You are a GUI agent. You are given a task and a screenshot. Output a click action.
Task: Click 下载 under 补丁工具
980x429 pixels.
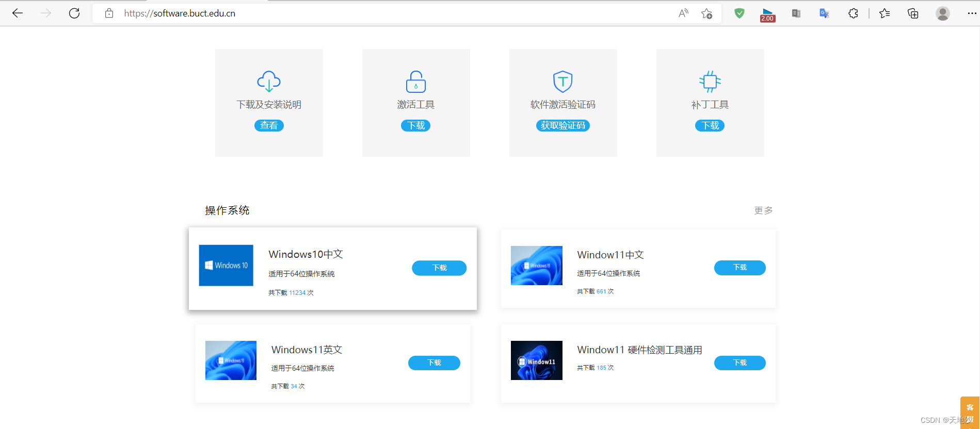click(710, 125)
